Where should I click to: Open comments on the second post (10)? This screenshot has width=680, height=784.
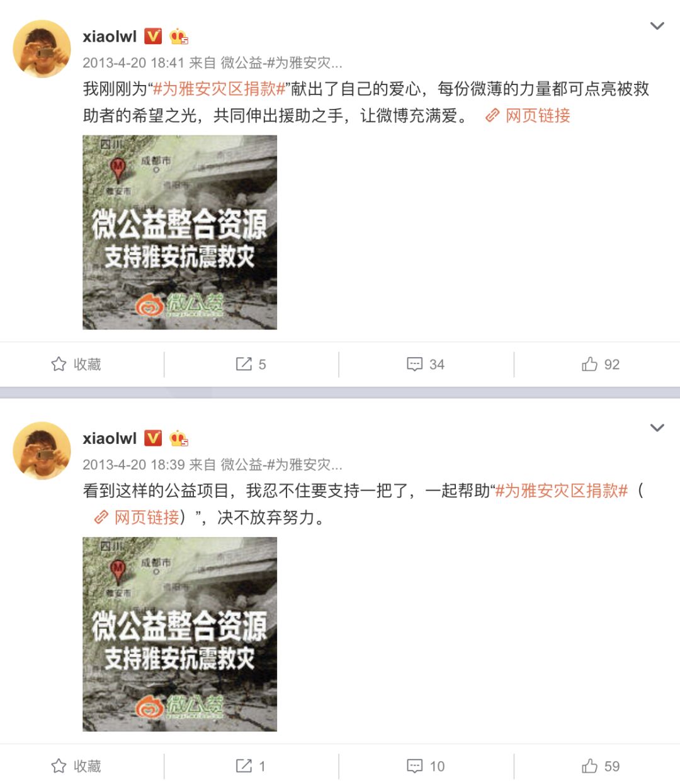coord(426,766)
